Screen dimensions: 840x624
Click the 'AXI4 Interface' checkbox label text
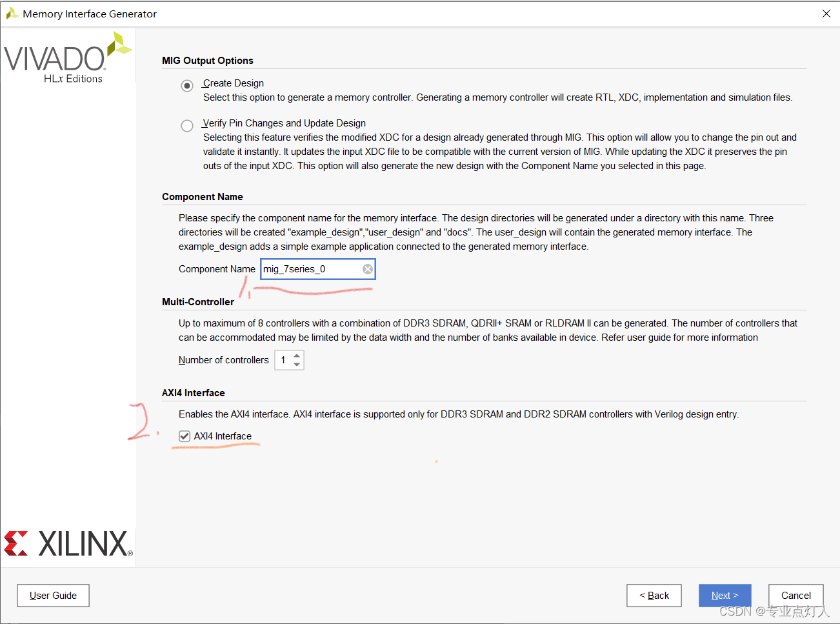(223, 436)
